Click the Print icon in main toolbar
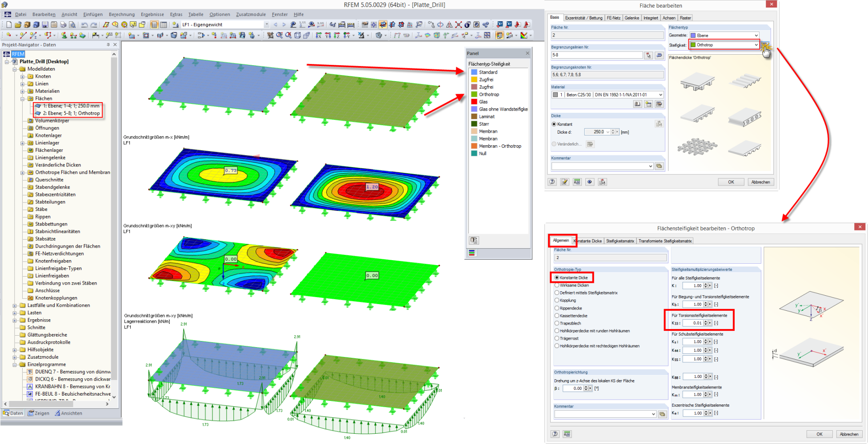 coord(63,24)
